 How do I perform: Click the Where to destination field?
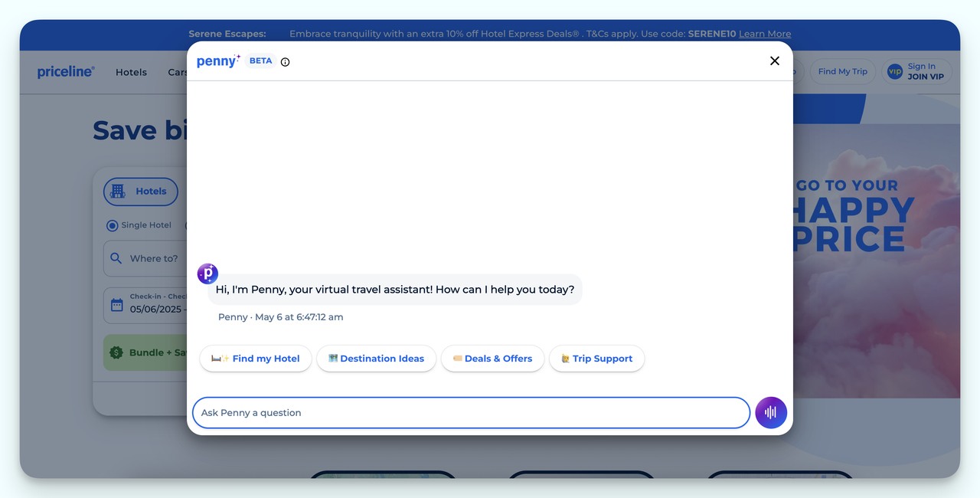tap(145, 258)
